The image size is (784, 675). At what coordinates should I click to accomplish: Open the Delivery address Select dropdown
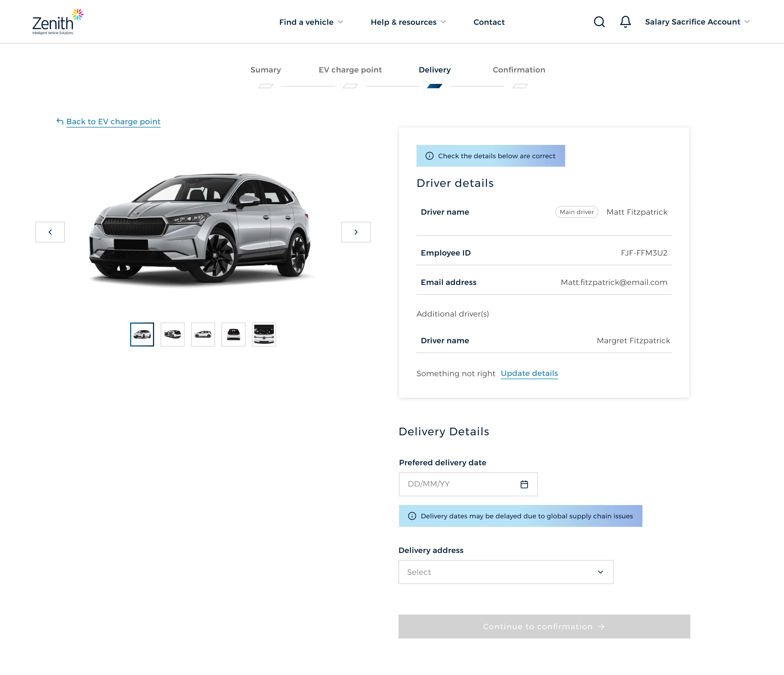(x=506, y=572)
